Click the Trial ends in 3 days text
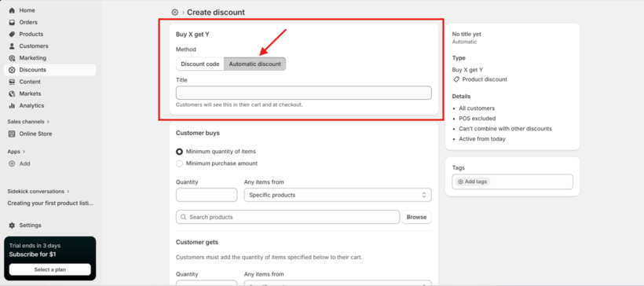 (x=35, y=246)
